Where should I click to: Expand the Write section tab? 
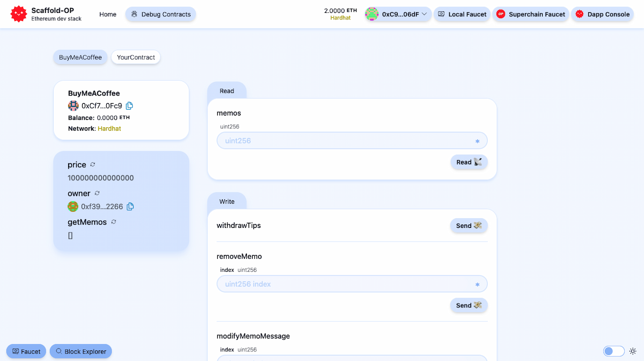pyautogui.click(x=226, y=201)
